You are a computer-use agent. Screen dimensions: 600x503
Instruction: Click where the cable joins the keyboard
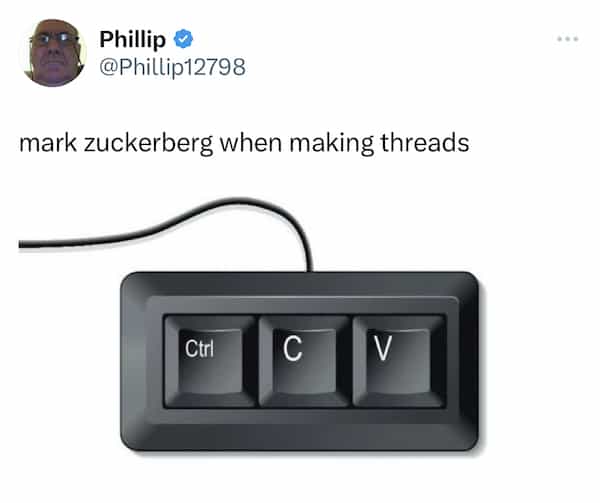click(x=309, y=270)
